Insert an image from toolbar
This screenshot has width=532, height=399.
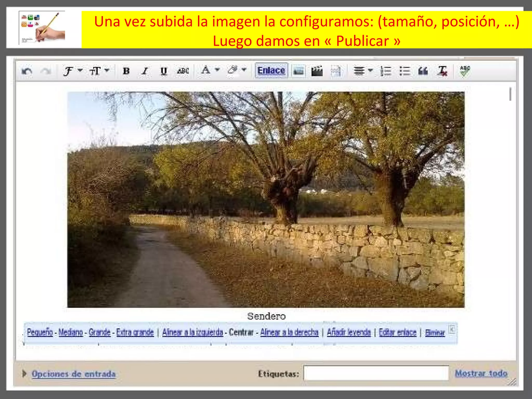tap(298, 71)
